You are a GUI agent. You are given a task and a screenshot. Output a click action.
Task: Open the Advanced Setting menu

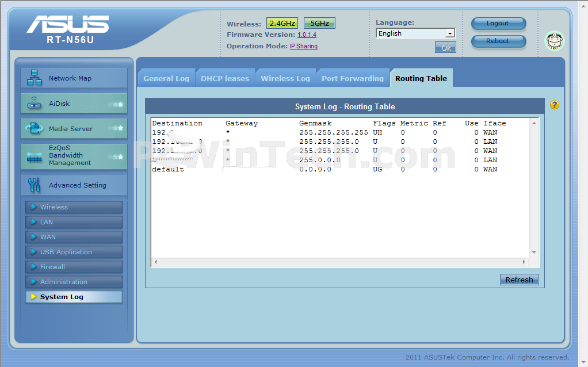coord(74,185)
